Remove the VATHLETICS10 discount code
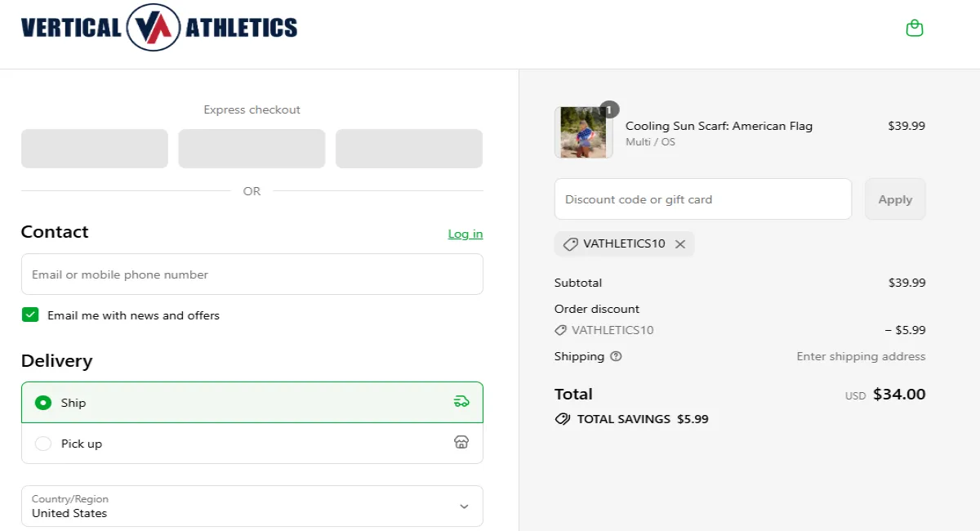 point(680,243)
